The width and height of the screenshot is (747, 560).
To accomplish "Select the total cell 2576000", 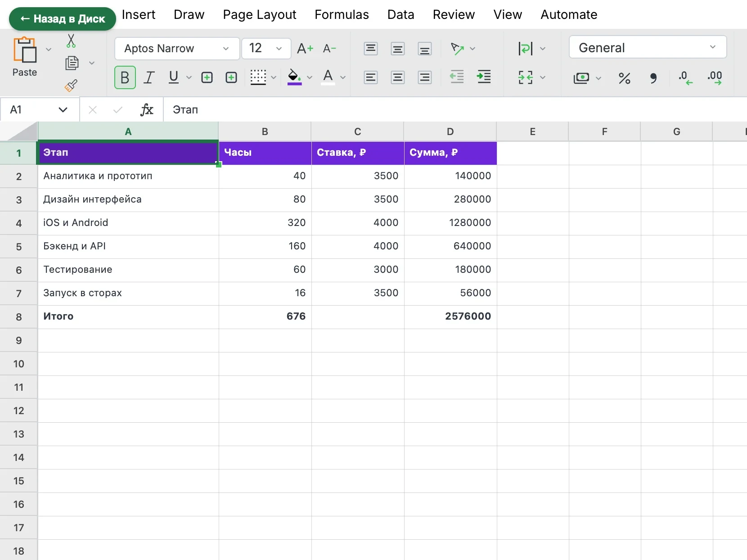I will pyautogui.click(x=450, y=316).
